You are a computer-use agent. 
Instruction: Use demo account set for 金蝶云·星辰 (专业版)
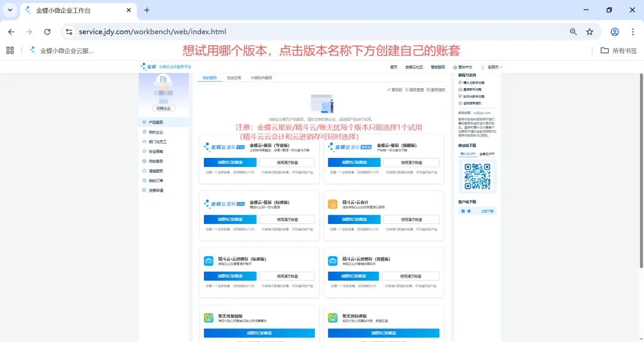coord(287,162)
